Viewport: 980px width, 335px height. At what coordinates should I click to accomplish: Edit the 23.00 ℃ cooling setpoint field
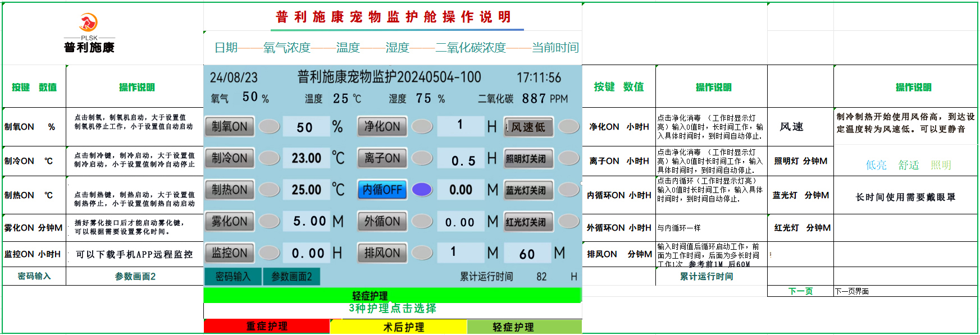point(306,158)
